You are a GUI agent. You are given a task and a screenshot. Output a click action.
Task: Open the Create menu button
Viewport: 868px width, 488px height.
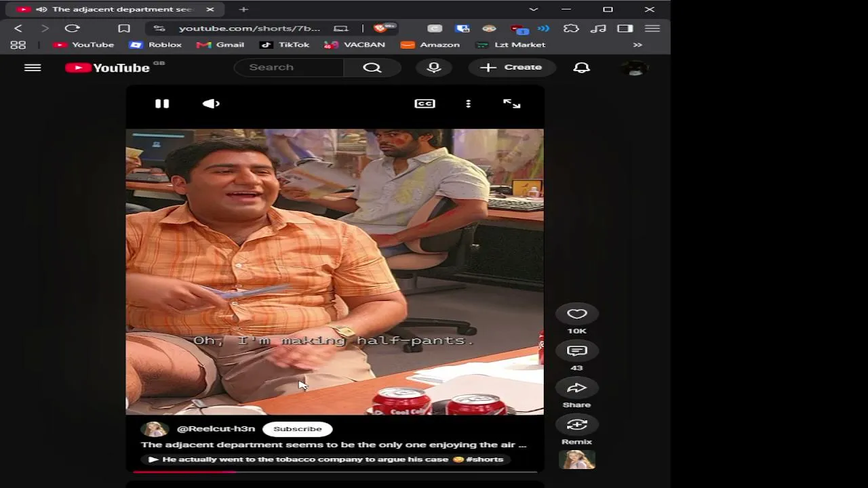point(511,67)
